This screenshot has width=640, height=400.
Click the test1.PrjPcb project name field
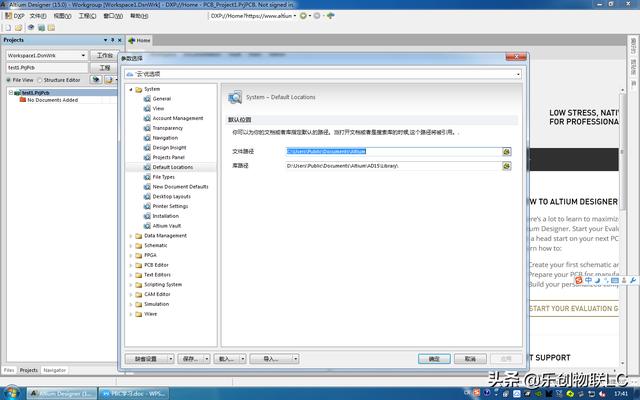[x=47, y=68]
